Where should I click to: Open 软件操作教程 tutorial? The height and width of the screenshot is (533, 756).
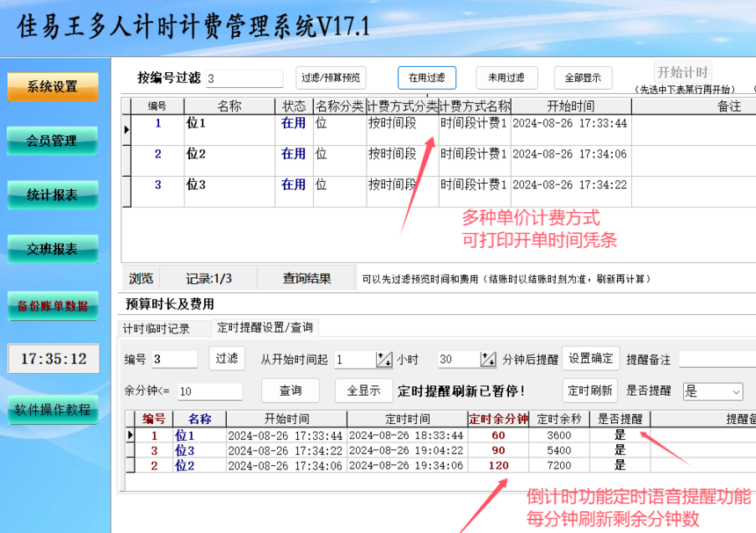(x=53, y=410)
